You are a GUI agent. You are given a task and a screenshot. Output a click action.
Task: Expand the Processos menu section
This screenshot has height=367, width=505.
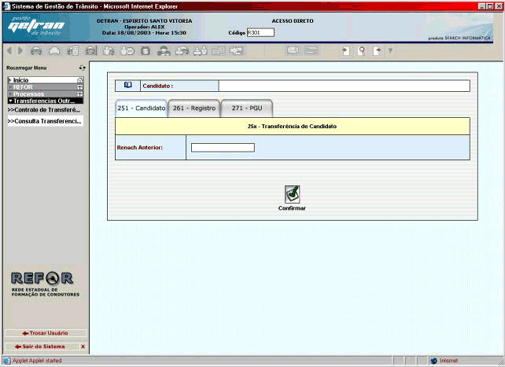coord(46,94)
